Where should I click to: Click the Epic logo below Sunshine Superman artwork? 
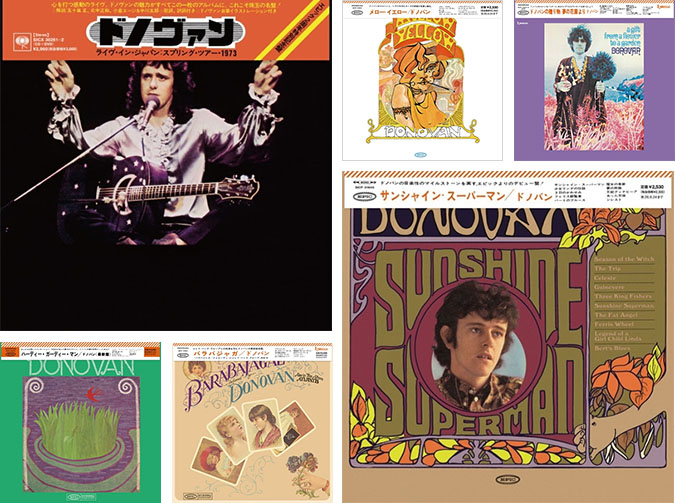[508, 479]
